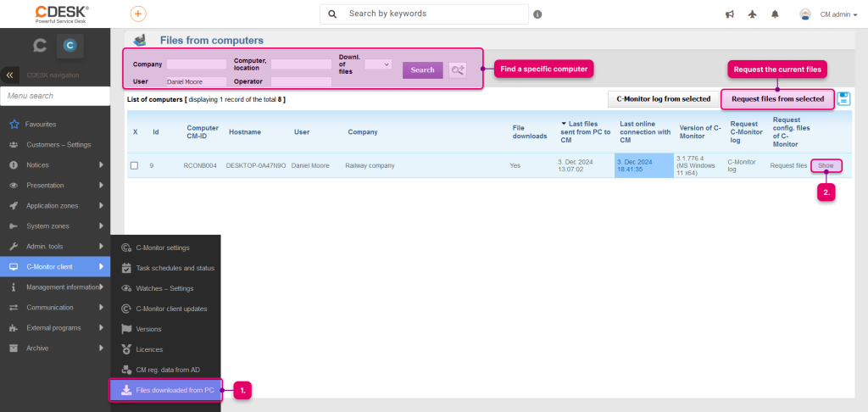
Task: Click the Railway company cell
Action: pos(370,165)
